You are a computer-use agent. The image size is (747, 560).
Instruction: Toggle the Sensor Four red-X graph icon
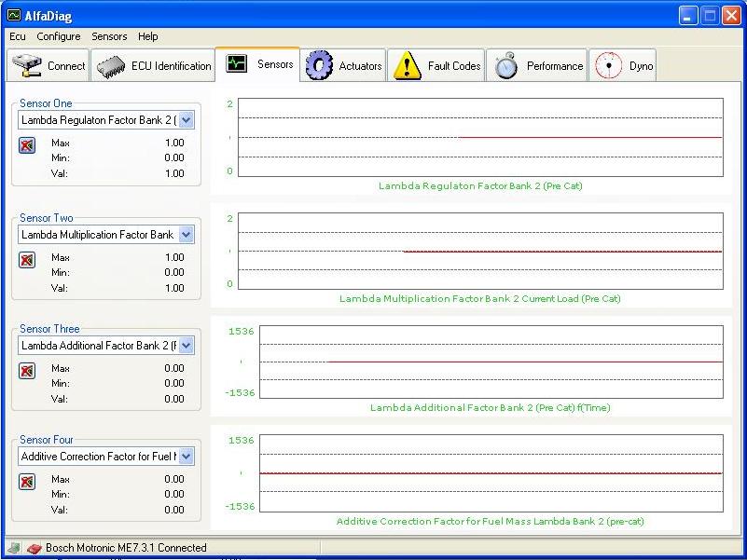pyautogui.click(x=27, y=482)
